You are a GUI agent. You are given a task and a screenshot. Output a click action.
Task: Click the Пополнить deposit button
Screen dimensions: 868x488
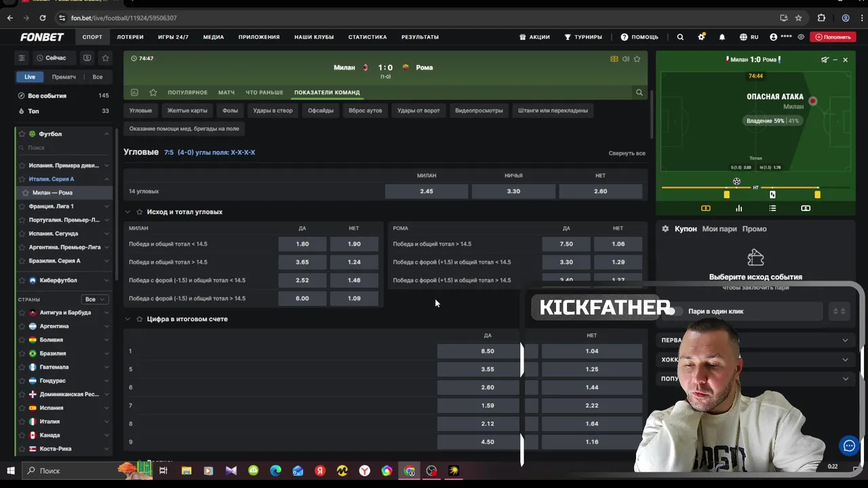click(833, 37)
